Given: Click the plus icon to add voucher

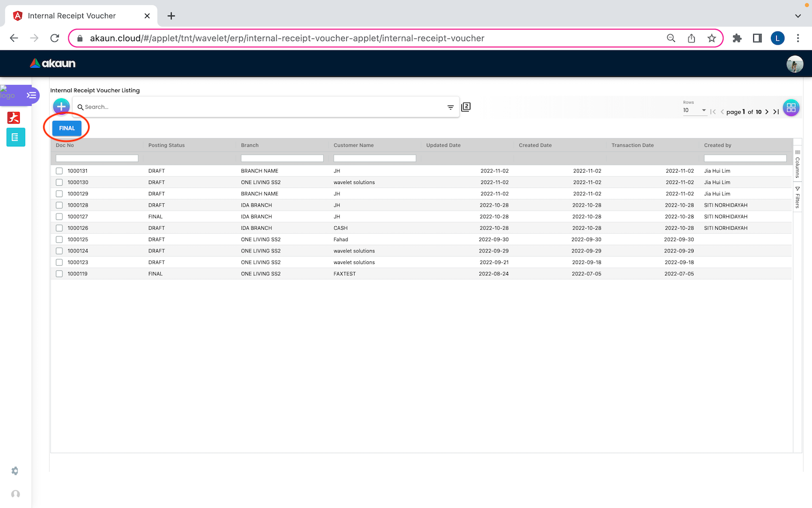Looking at the screenshot, I should [61, 107].
